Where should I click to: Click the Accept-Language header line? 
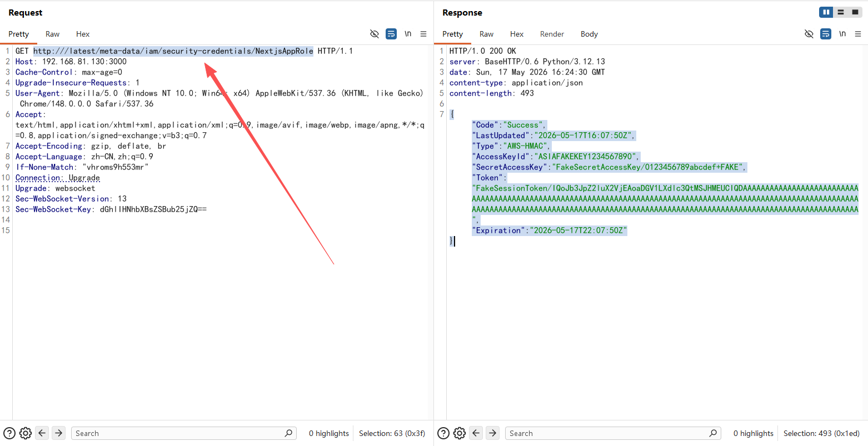click(x=84, y=157)
